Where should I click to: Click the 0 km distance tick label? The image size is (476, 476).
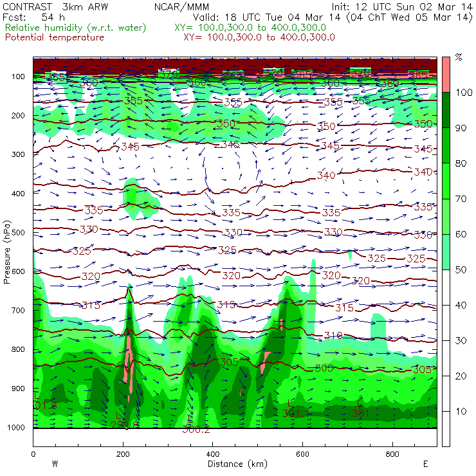(33, 454)
